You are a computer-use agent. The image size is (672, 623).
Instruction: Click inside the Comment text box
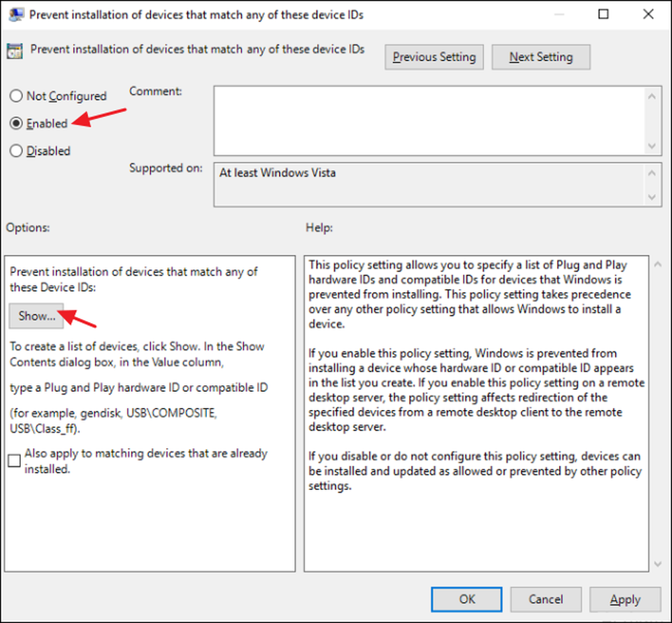430,121
